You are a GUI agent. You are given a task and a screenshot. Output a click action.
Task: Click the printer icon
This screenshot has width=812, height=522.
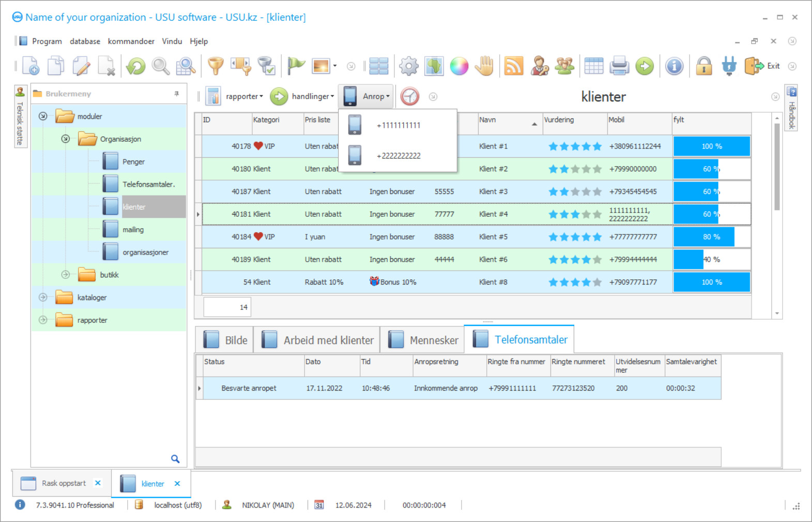click(x=619, y=66)
